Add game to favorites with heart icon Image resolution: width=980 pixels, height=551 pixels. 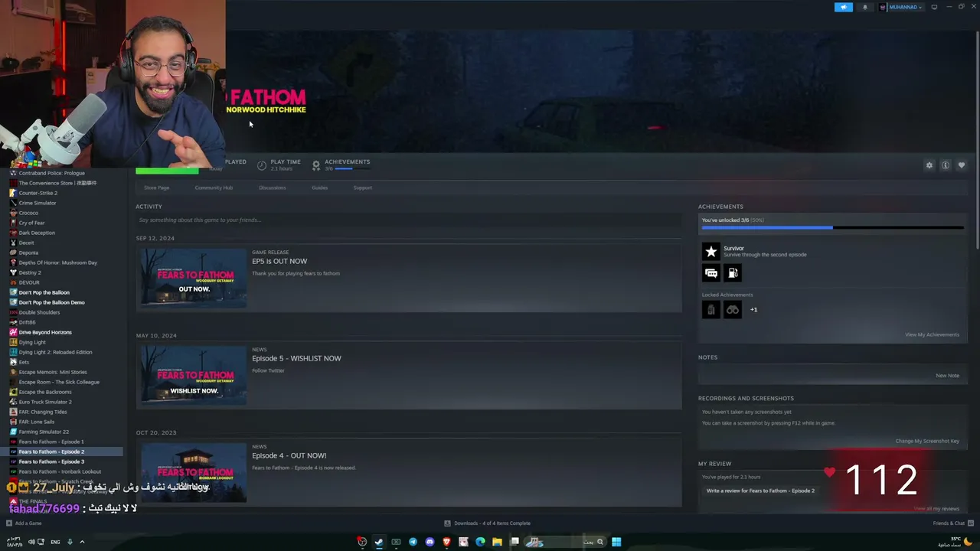(962, 165)
